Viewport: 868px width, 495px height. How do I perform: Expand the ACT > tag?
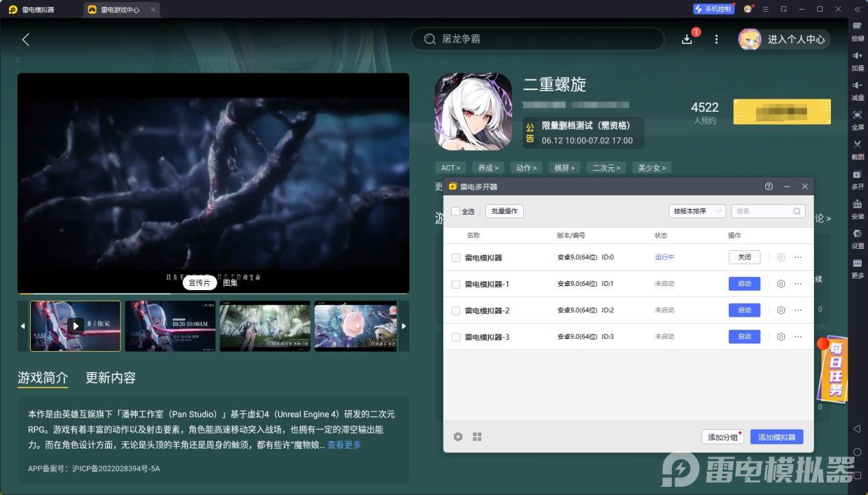point(450,167)
